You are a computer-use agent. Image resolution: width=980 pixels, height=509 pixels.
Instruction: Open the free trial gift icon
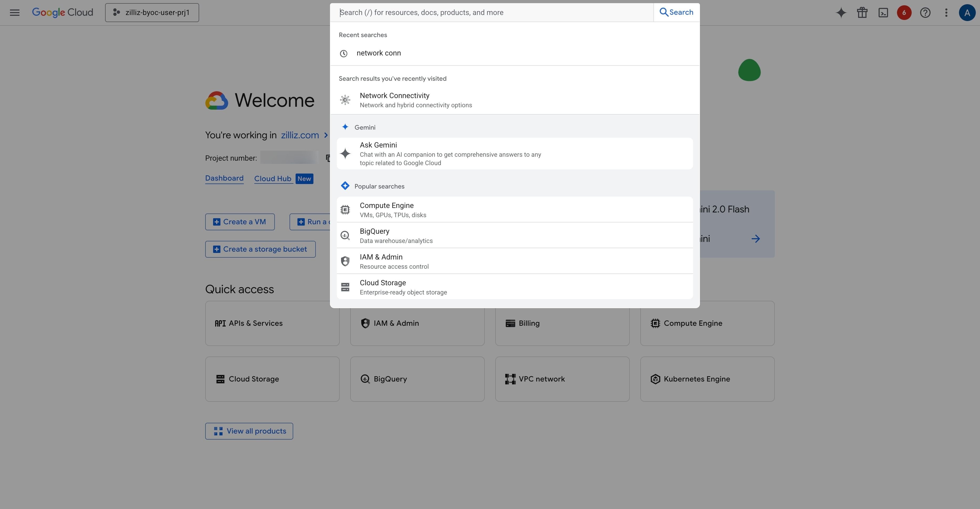pos(862,13)
